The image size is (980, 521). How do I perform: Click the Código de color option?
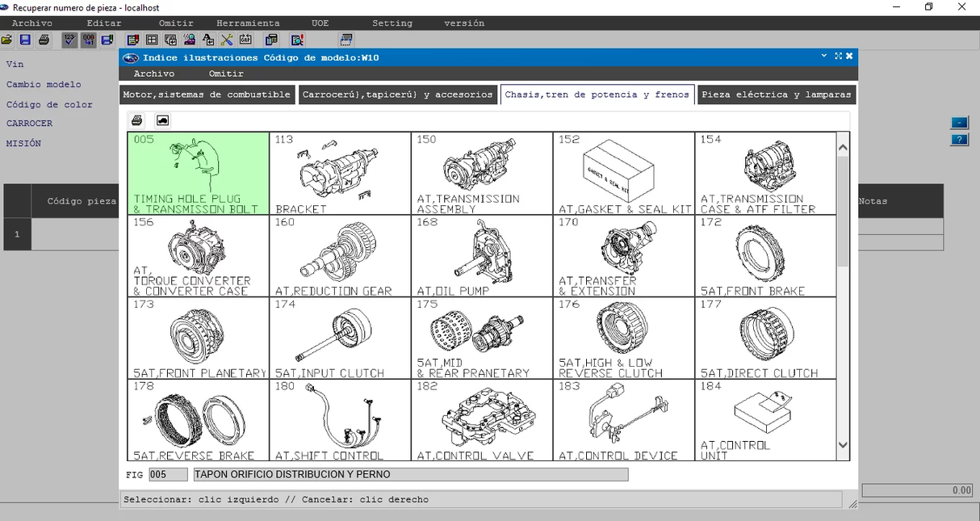pyautogui.click(x=49, y=104)
